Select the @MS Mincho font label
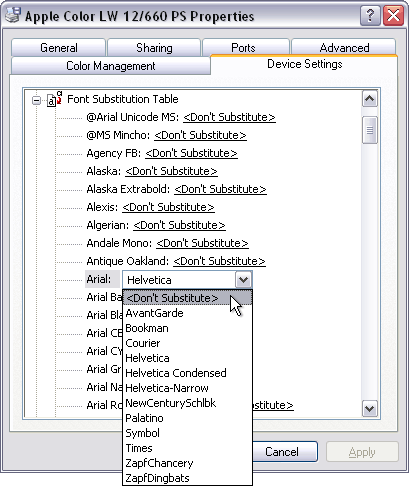Image resolution: width=409 pixels, height=486 pixels. [118, 135]
